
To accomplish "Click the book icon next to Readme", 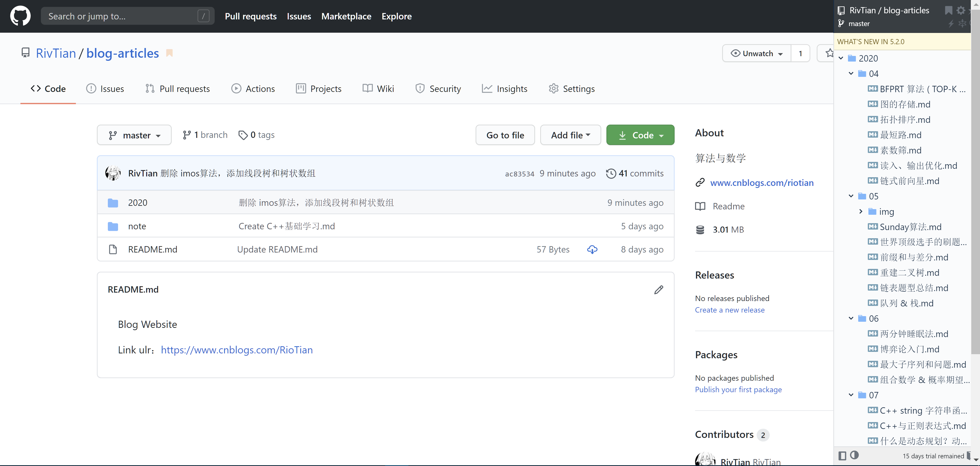I will click(x=700, y=206).
